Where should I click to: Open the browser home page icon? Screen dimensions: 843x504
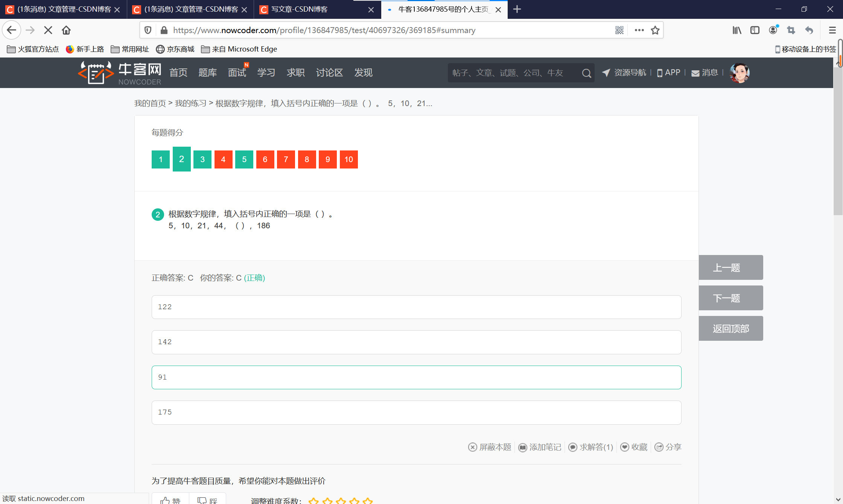66,30
